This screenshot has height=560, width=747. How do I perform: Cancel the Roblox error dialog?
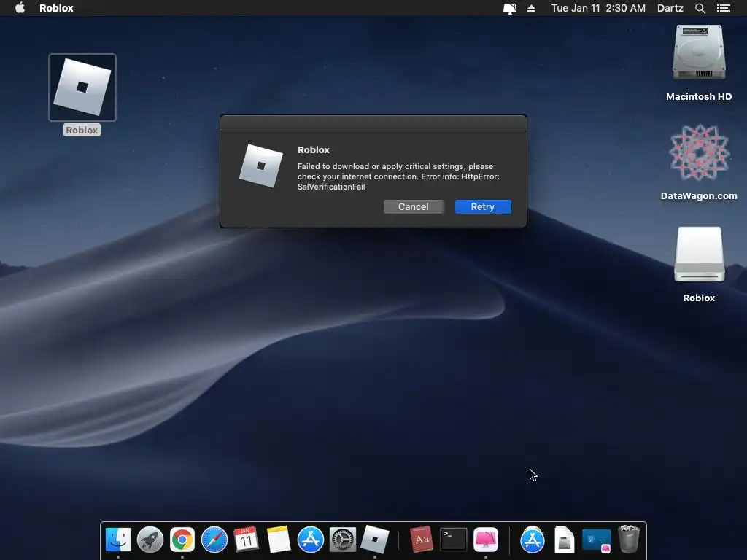(413, 206)
